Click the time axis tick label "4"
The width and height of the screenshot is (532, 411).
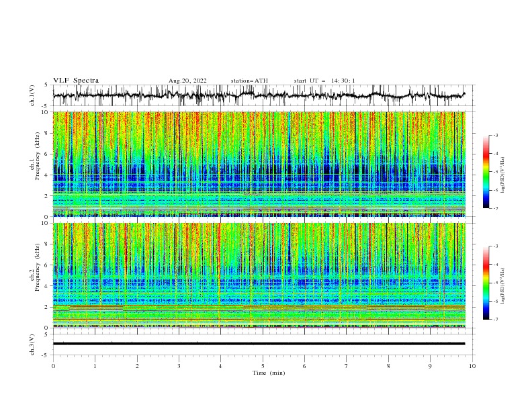pos(221,366)
